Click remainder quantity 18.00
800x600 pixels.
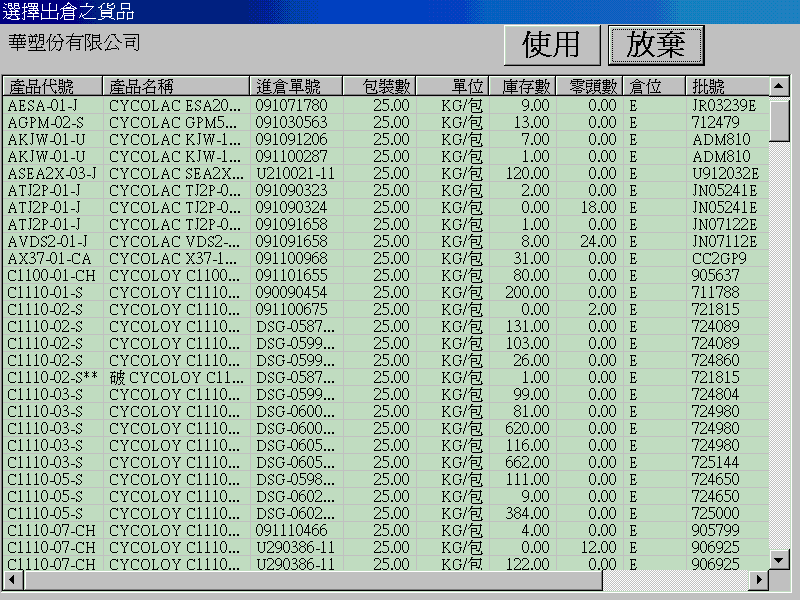pos(598,208)
